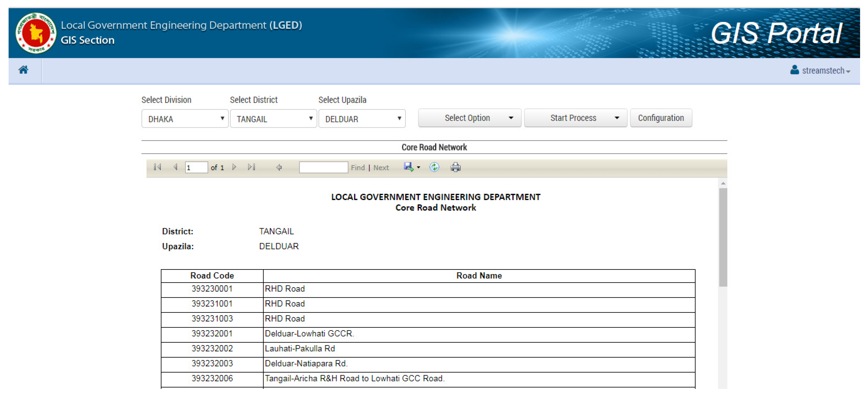The image size is (868, 395).
Task: Click the Configuration button
Action: (x=661, y=118)
